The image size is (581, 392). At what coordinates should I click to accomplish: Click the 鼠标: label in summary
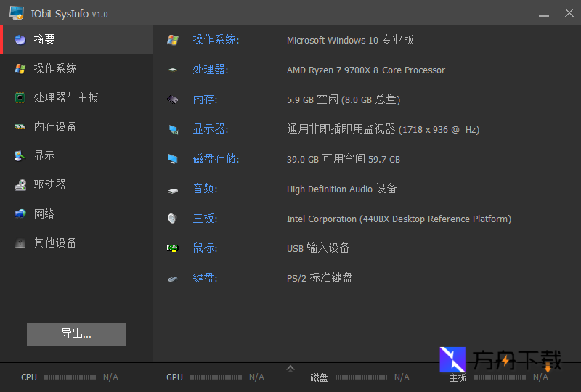pos(206,248)
